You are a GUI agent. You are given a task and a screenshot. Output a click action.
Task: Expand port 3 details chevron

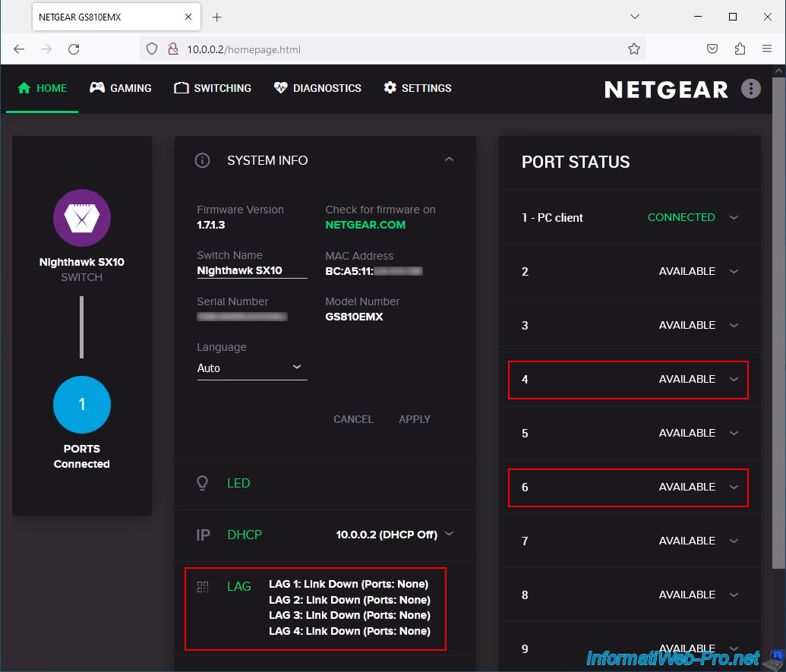coord(734,325)
